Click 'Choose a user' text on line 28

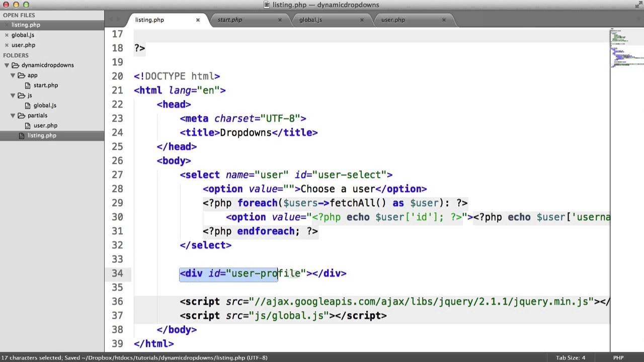click(x=338, y=189)
